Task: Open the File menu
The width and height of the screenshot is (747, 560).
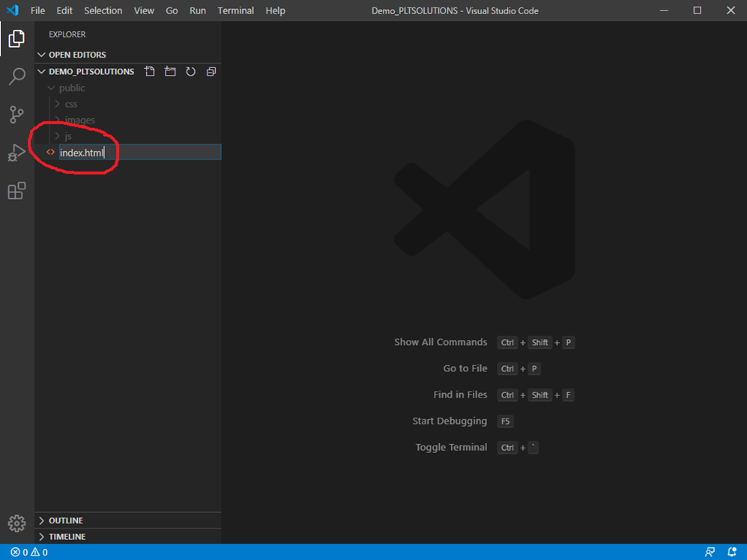Action: coord(37,10)
